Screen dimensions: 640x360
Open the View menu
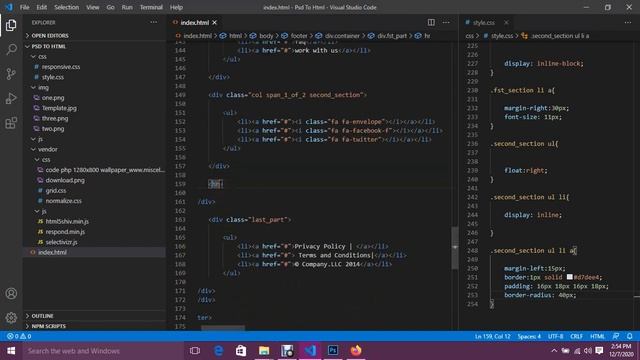[93, 7]
